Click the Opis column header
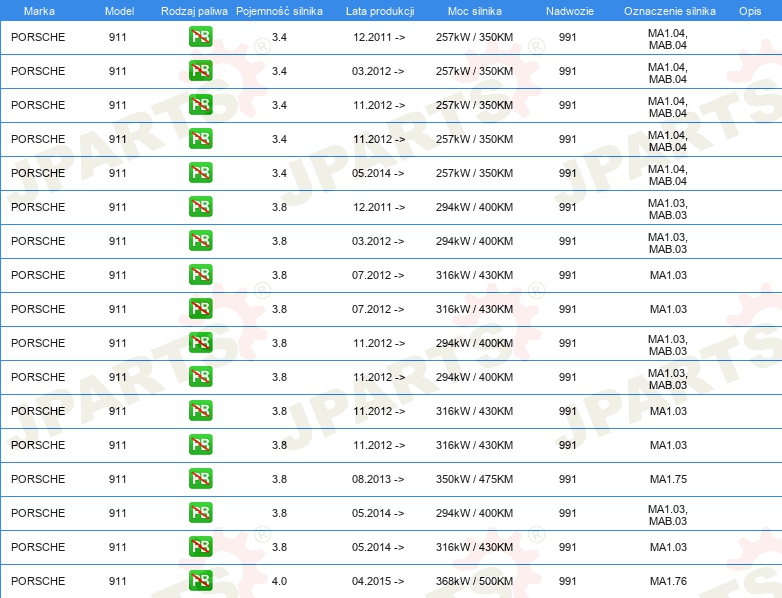 (x=750, y=11)
